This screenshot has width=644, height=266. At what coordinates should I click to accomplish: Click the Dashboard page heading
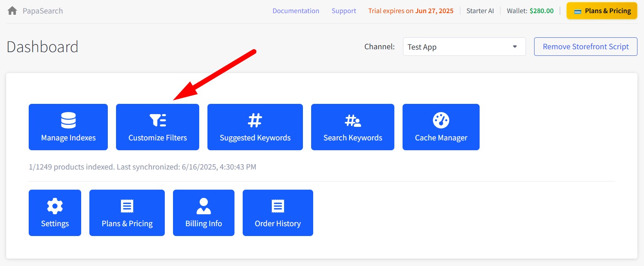[x=43, y=47]
